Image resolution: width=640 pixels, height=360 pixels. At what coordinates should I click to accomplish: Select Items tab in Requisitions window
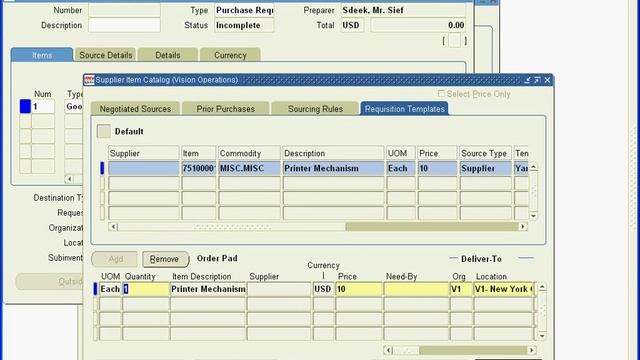pyautogui.click(x=42, y=55)
